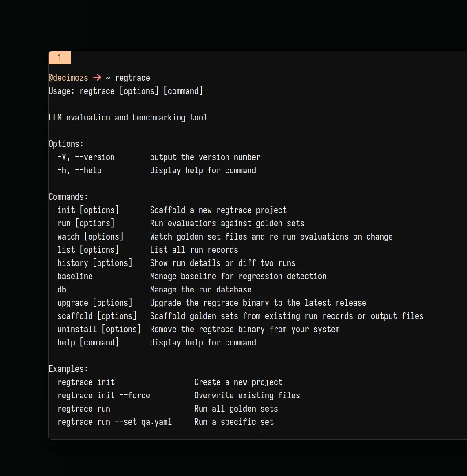The height and width of the screenshot is (476, 467).
Task: Click the help [command] entry
Action: point(88,342)
